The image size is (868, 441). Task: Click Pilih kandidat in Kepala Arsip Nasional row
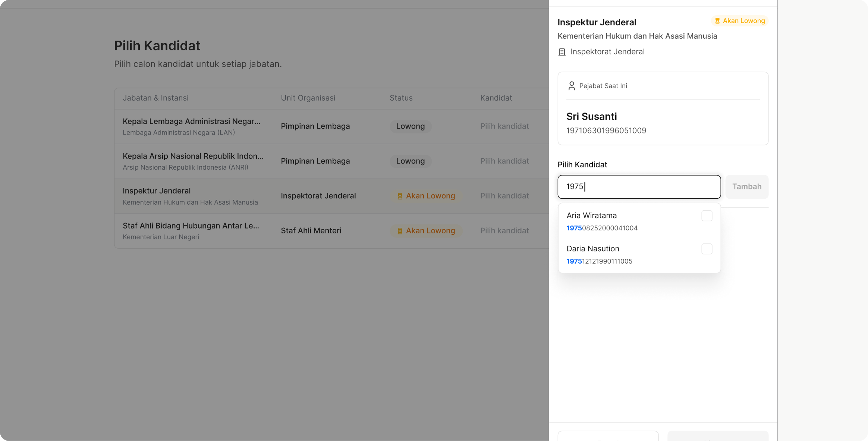[x=504, y=161]
